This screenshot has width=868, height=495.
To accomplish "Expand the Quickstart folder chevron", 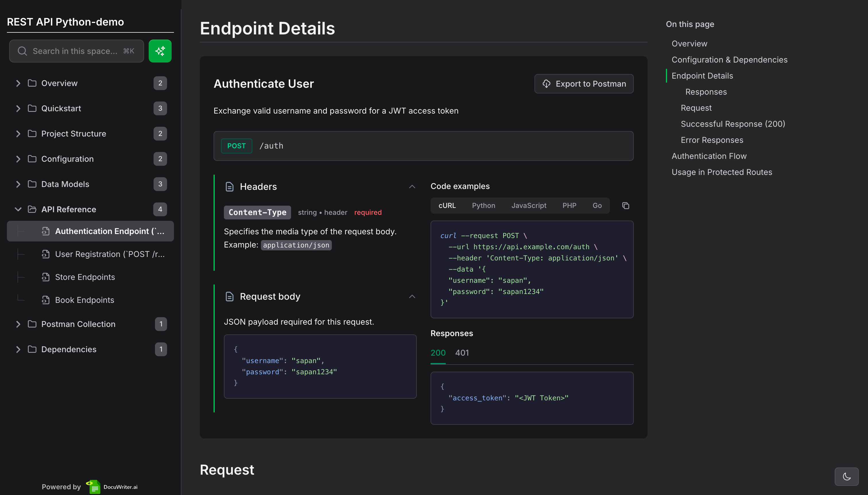I will pos(18,108).
